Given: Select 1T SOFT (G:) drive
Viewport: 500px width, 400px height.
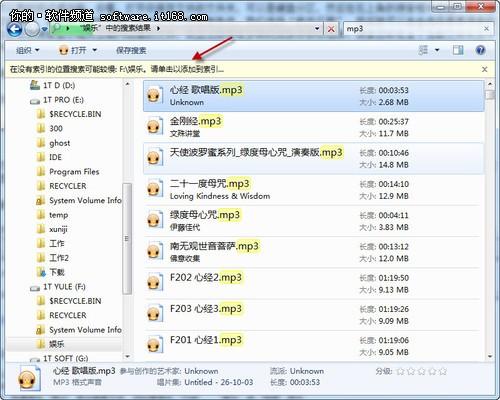Looking at the screenshot, I should 65,358.
